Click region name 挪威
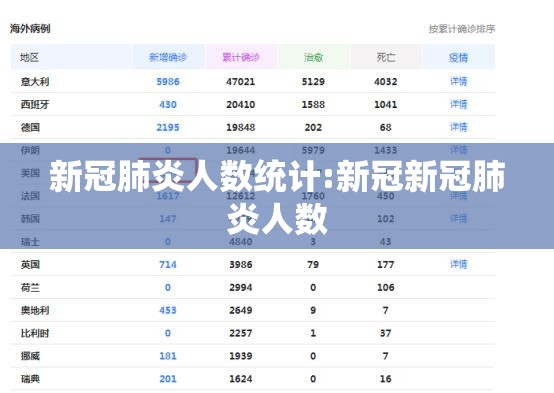Image resolution: width=554 pixels, height=393 pixels. (30, 356)
